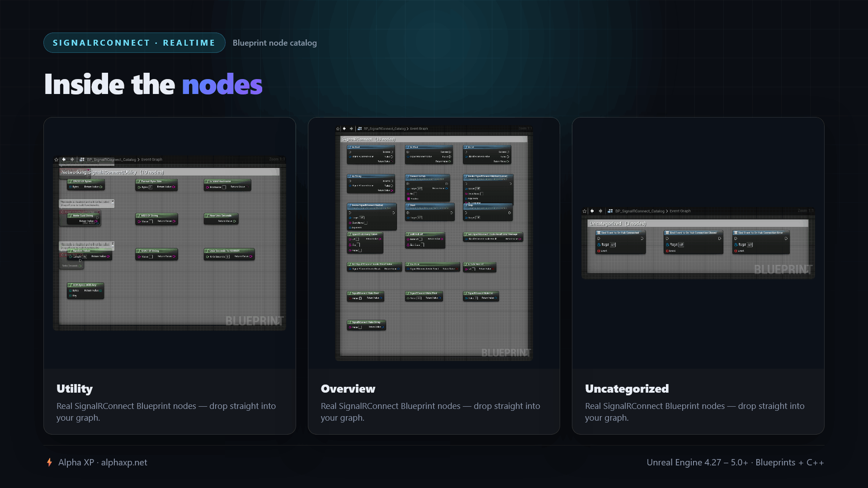Click Return Value pin on CRC32 Of Bytes node
The width and height of the screenshot is (868, 488).
click(101, 187)
